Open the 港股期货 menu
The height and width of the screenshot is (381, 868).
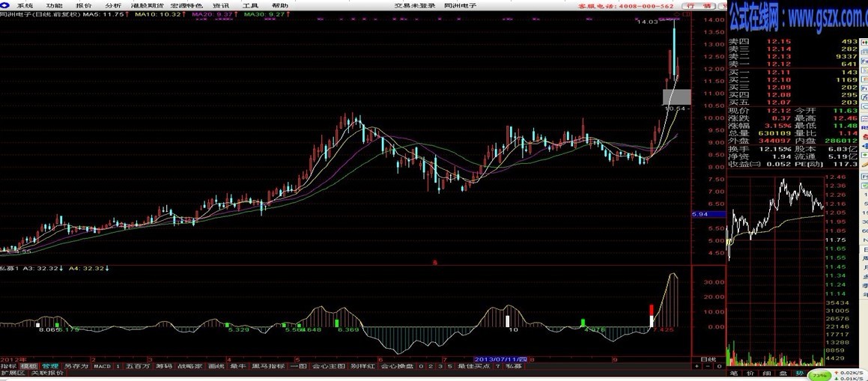point(147,5)
